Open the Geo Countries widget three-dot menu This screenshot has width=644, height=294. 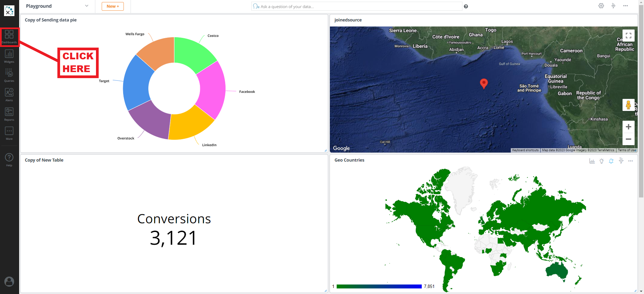click(x=631, y=161)
